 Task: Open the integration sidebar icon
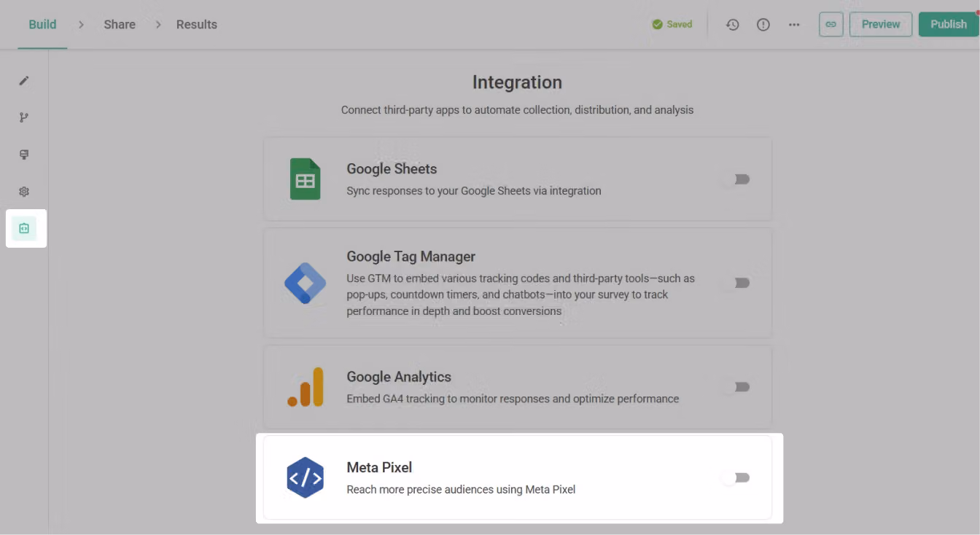(x=24, y=228)
